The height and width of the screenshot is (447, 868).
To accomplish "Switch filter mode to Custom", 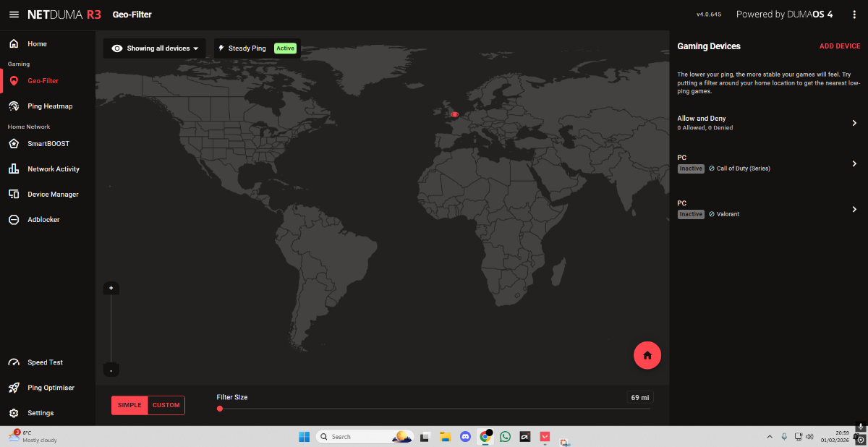I will (x=166, y=405).
